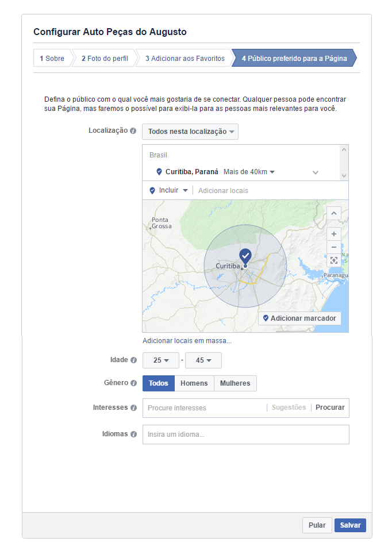
Task: Zoom out on the map with minus icon
Action: click(334, 247)
